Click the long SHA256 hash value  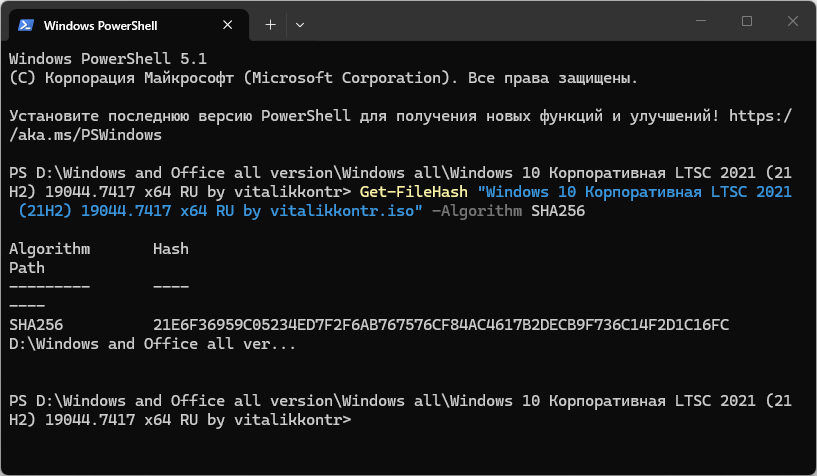tap(441, 325)
